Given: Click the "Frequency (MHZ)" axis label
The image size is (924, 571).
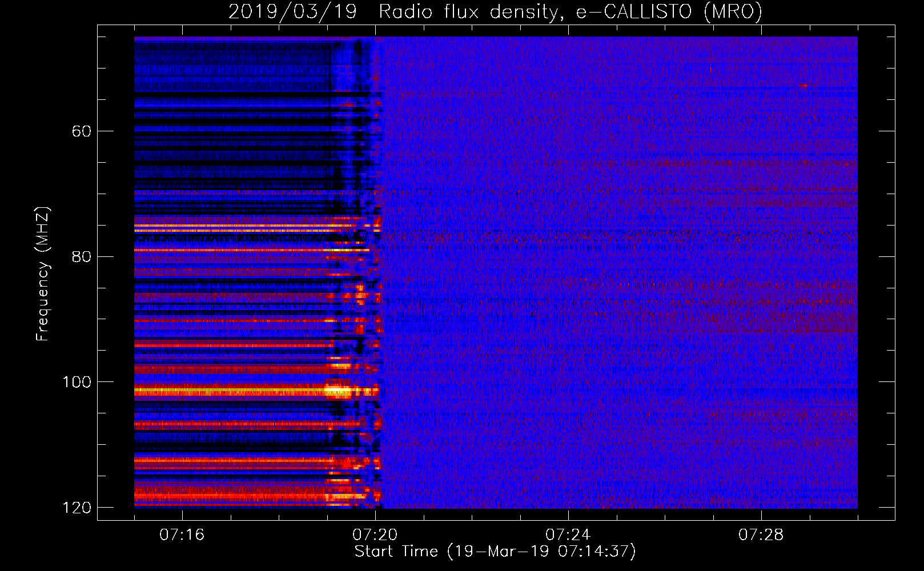Looking at the screenshot, I should [x=43, y=274].
